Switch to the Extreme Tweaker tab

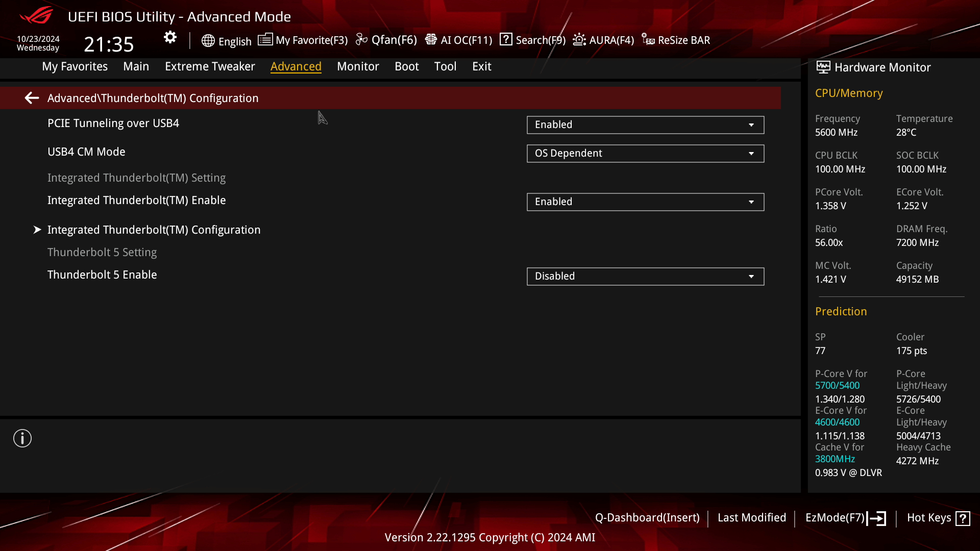(x=210, y=66)
